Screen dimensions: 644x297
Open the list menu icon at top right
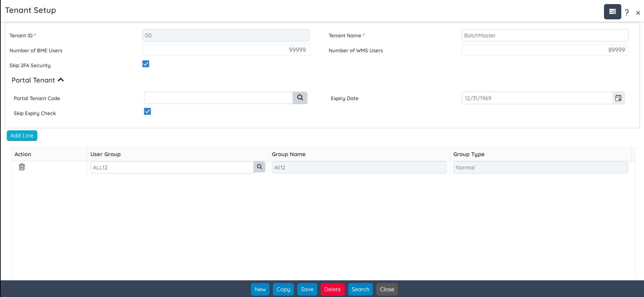(x=612, y=12)
